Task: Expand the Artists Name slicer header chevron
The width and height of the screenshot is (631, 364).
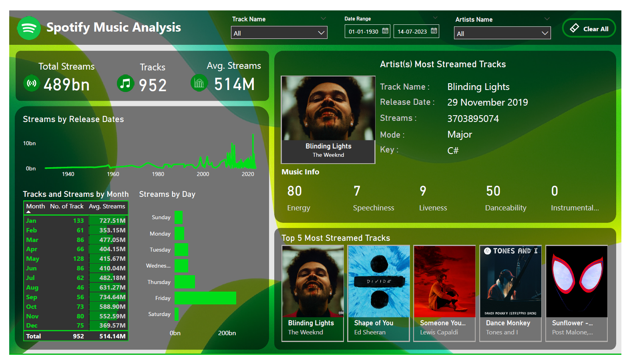Action: (547, 19)
